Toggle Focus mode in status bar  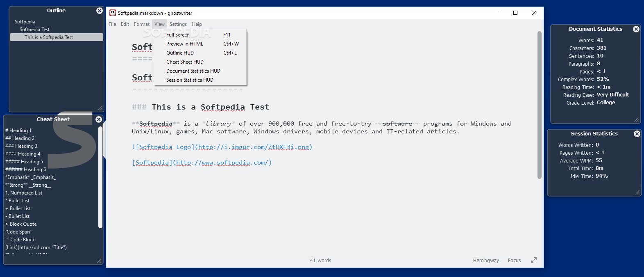click(514, 261)
